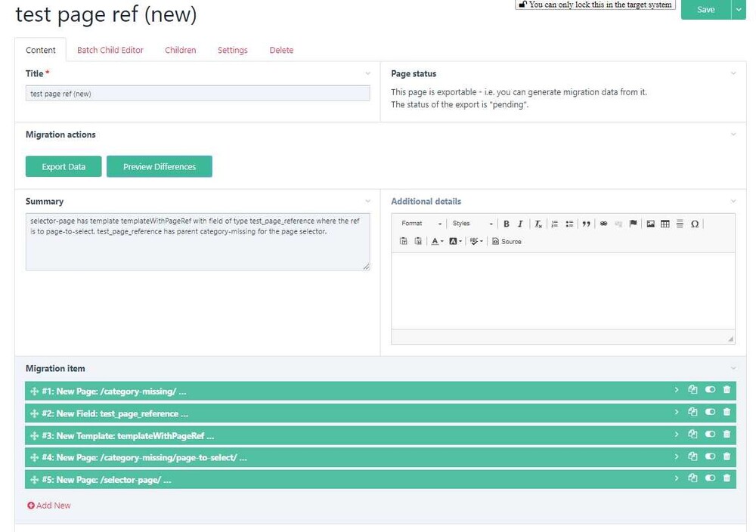756x532 pixels.
Task: Insert special character with the Omega icon
Action: 694,224
